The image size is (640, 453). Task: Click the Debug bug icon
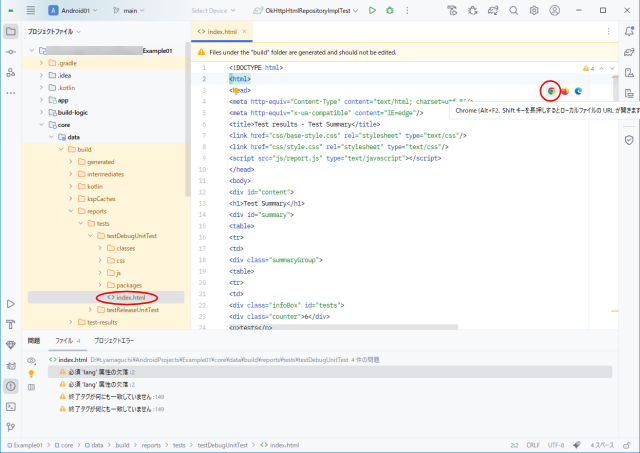tap(391, 10)
